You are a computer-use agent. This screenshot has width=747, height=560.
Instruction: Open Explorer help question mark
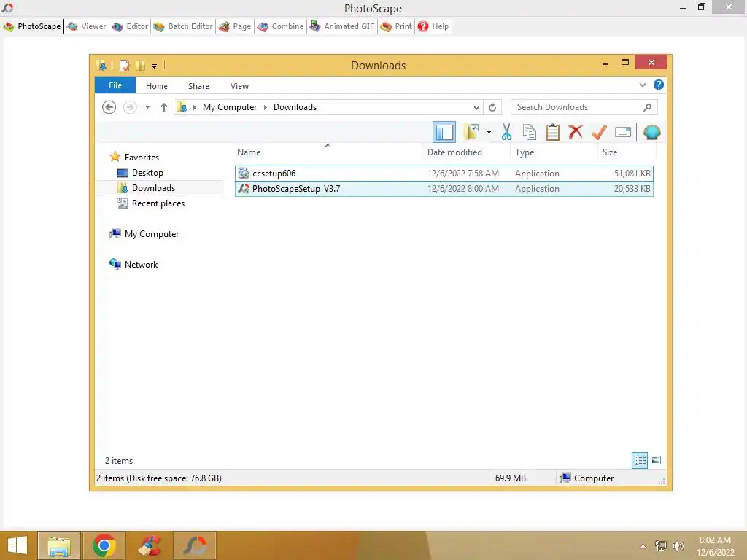pyautogui.click(x=659, y=85)
